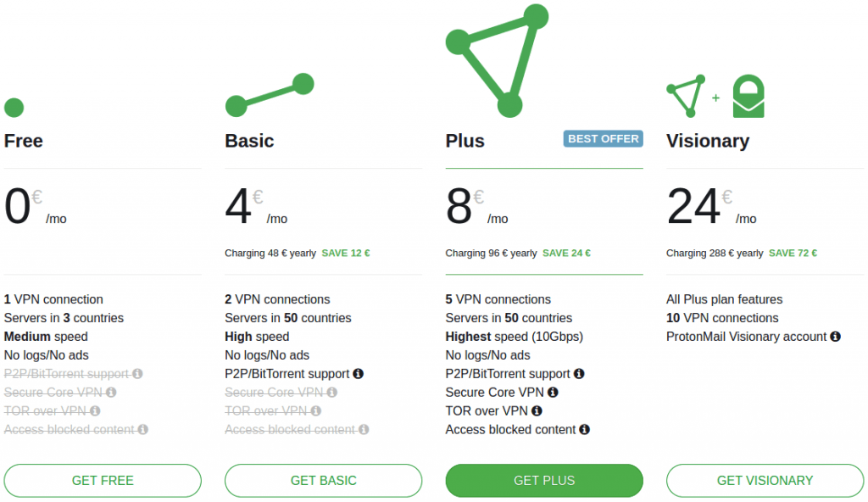868x502 pixels.
Task: Click the Visionary plan heading
Action: pyautogui.click(x=708, y=141)
